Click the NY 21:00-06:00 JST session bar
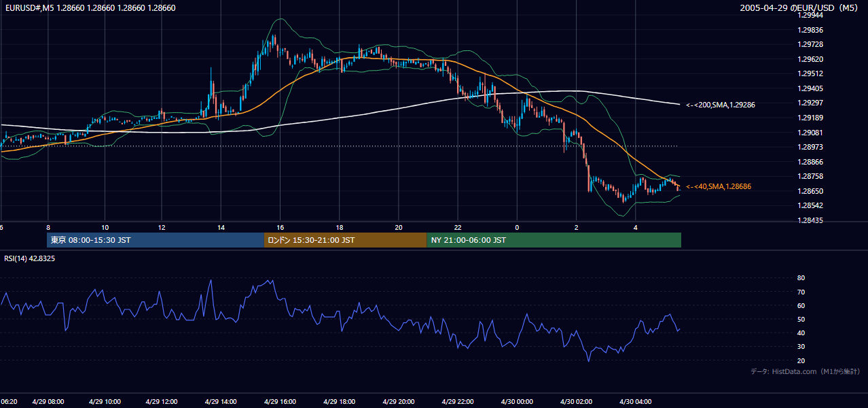 coord(554,240)
